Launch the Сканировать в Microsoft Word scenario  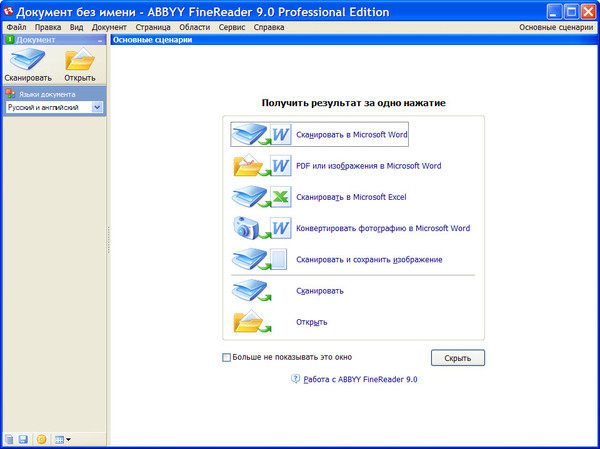[x=320, y=134]
